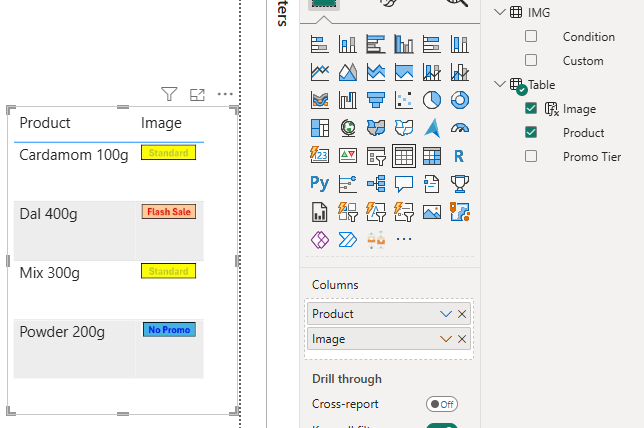Image resolution: width=644 pixels, height=428 pixels.
Task: Select the Treemap visual
Action: [320, 128]
